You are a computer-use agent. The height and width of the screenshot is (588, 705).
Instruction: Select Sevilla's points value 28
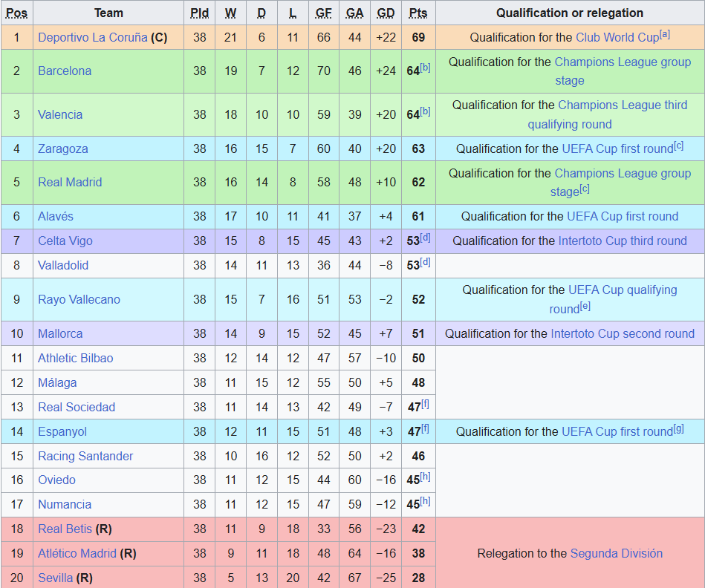point(418,578)
